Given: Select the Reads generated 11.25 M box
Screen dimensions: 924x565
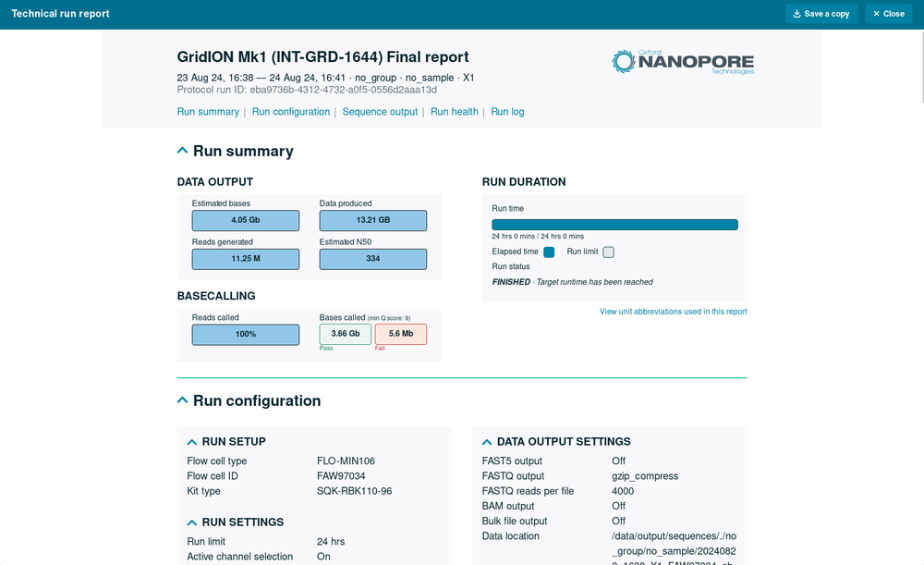Looking at the screenshot, I should point(246,259).
